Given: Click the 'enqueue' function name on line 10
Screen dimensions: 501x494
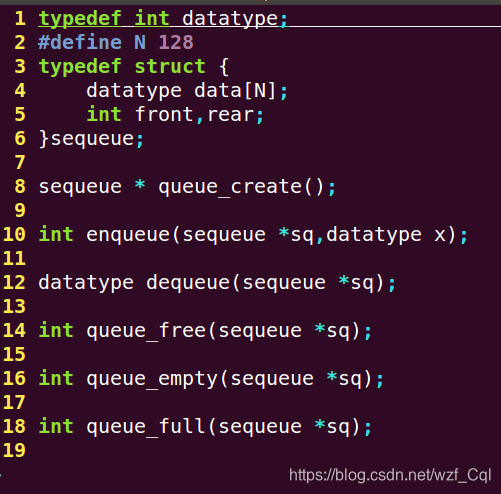Looking at the screenshot, I should pyautogui.click(x=128, y=234).
